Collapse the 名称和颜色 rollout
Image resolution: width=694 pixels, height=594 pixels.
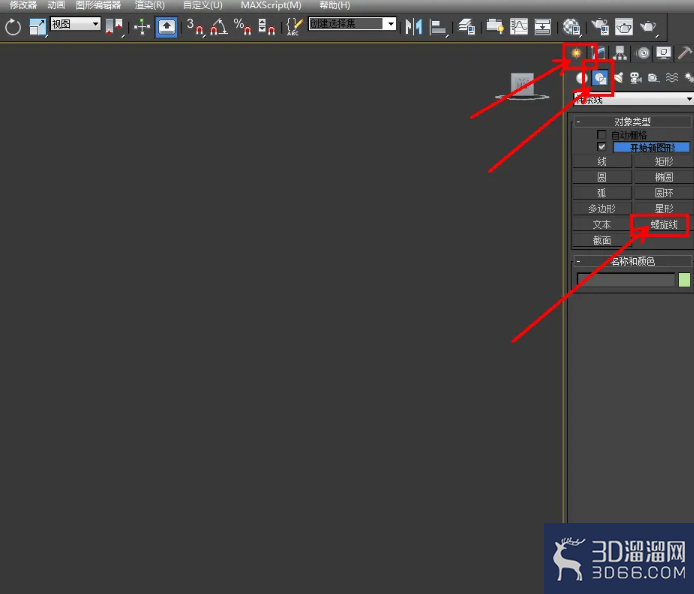(x=632, y=261)
